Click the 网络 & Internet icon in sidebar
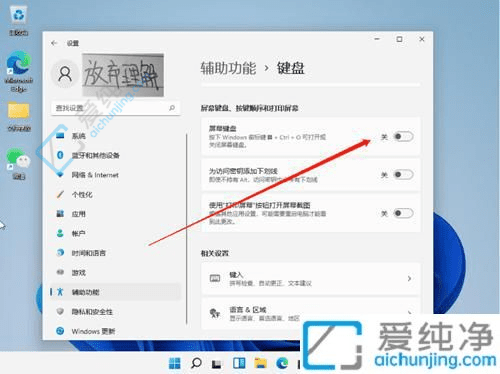 coord(60,175)
